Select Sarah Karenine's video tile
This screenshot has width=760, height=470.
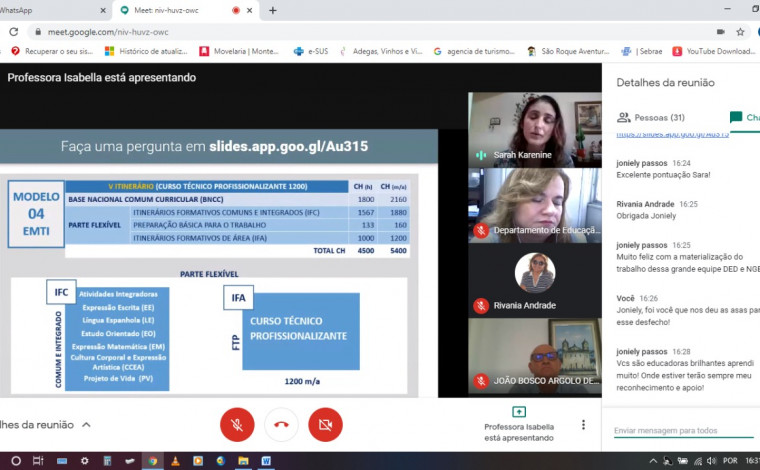click(534, 128)
